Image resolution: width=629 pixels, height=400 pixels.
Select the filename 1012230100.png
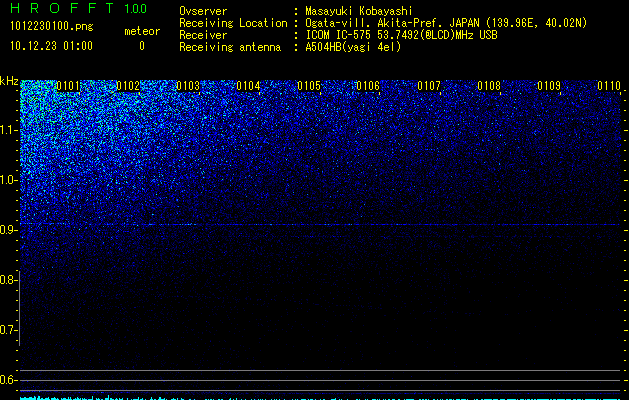pyautogui.click(x=52, y=27)
